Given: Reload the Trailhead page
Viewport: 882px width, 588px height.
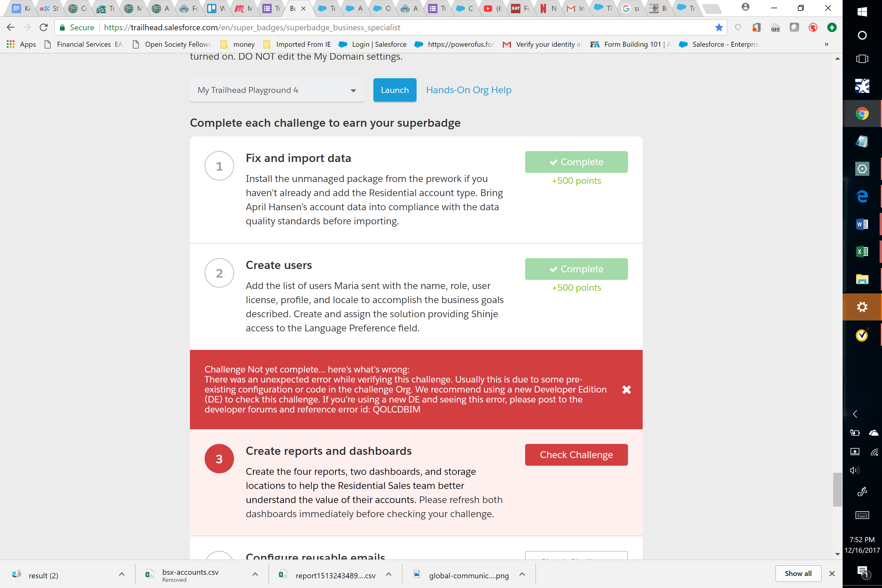Looking at the screenshot, I should 44,27.
